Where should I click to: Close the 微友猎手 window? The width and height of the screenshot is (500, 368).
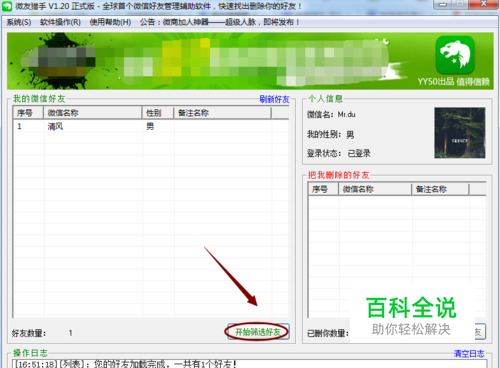[x=484, y=4]
